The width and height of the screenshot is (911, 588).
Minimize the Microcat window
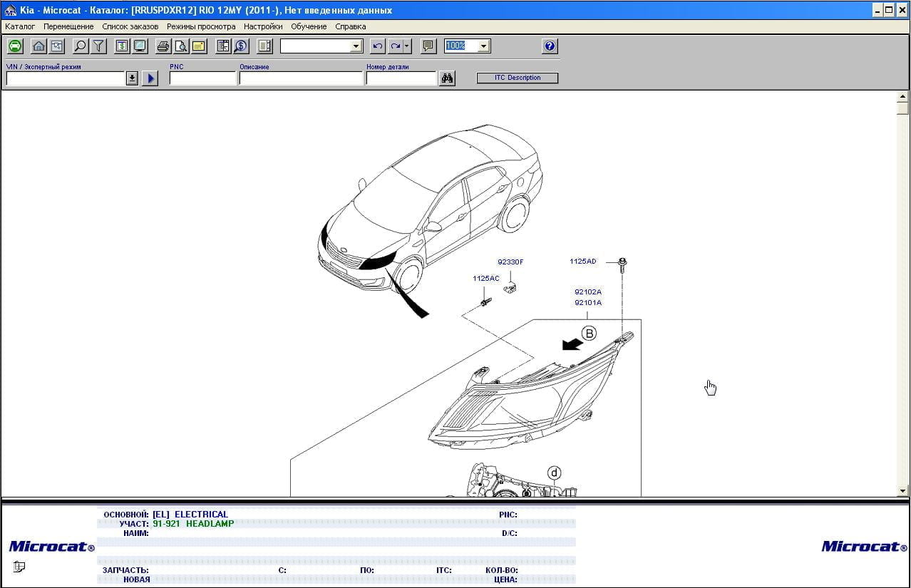pyautogui.click(x=877, y=10)
